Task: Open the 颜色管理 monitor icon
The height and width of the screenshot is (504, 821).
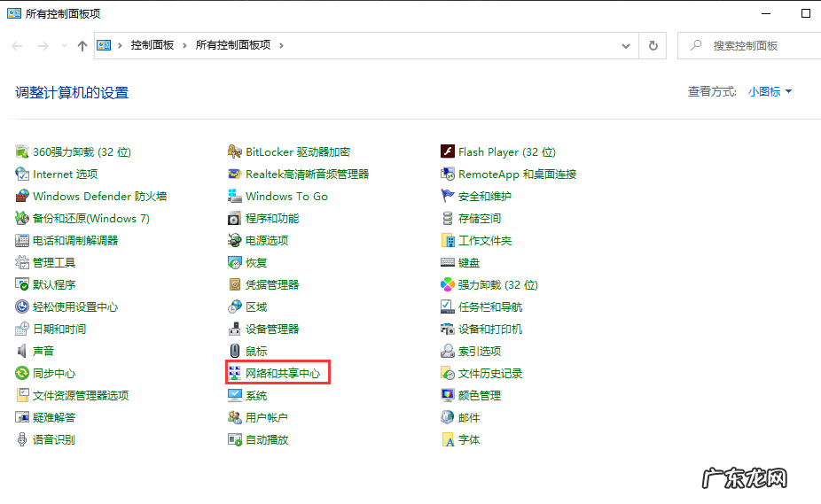Action: (447, 395)
